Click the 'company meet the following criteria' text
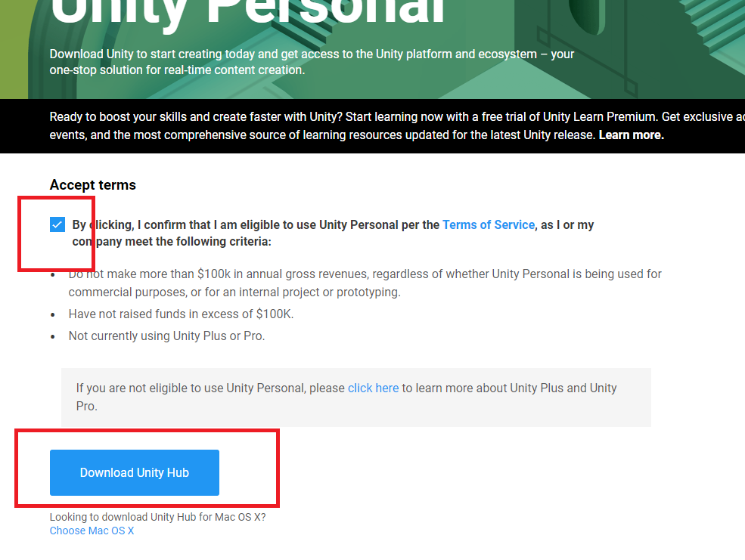Image resolution: width=745 pixels, height=560 pixels. click(x=172, y=242)
